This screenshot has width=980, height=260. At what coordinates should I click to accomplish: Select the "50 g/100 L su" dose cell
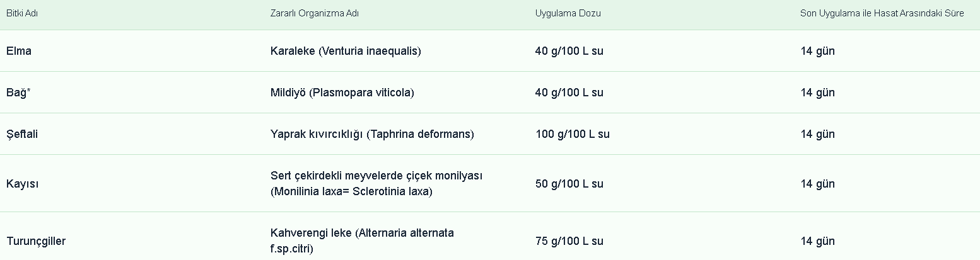coord(569,184)
